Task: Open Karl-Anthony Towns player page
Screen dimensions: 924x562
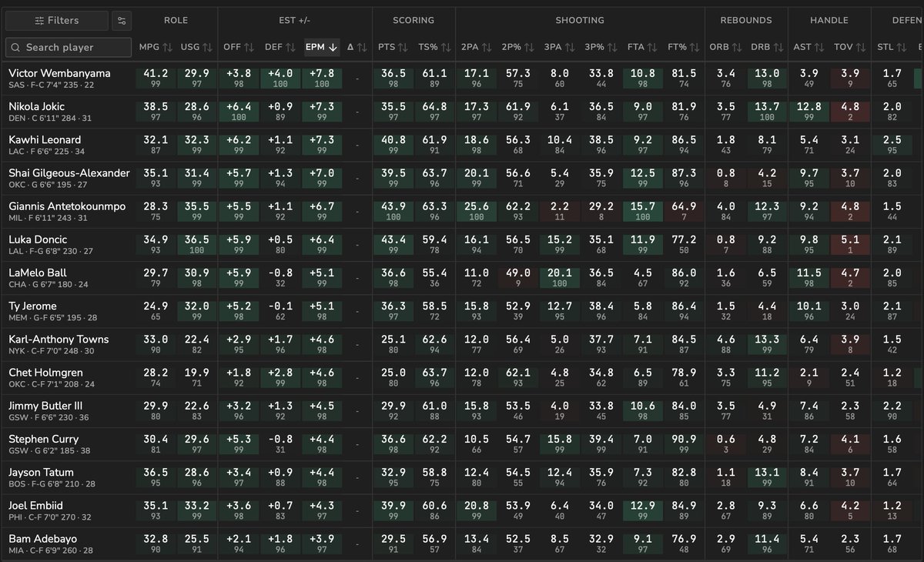Action: pyautogui.click(x=59, y=339)
